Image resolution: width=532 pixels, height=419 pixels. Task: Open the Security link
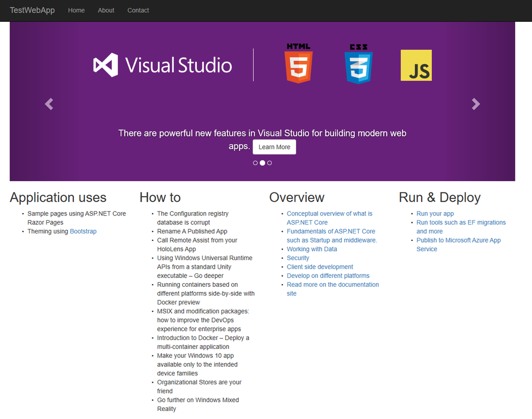pos(298,257)
